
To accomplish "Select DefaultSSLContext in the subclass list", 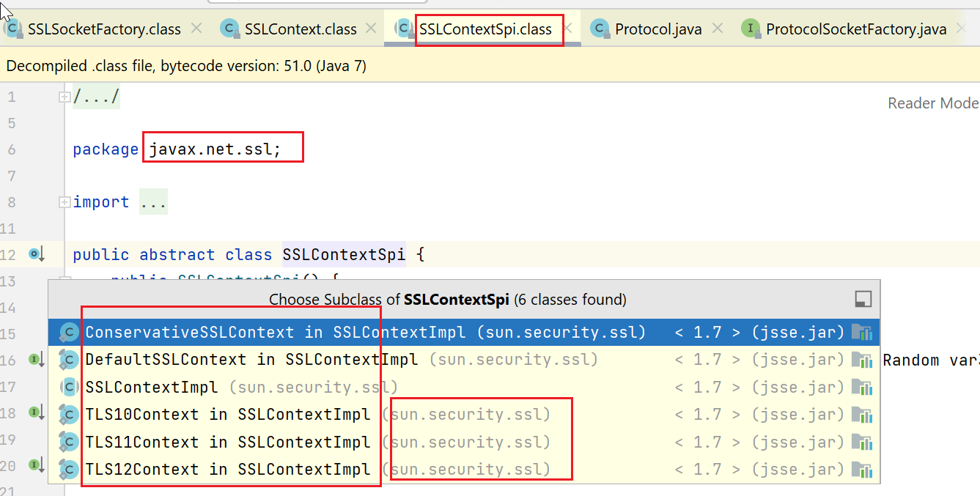I will (x=166, y=360).
